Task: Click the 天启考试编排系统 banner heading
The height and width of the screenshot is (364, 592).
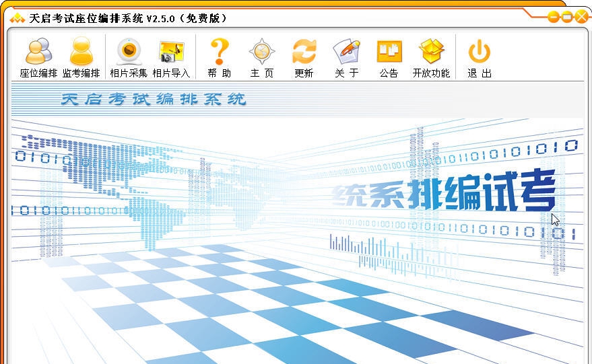Action: pyautogui.click(x=154, y=99)
